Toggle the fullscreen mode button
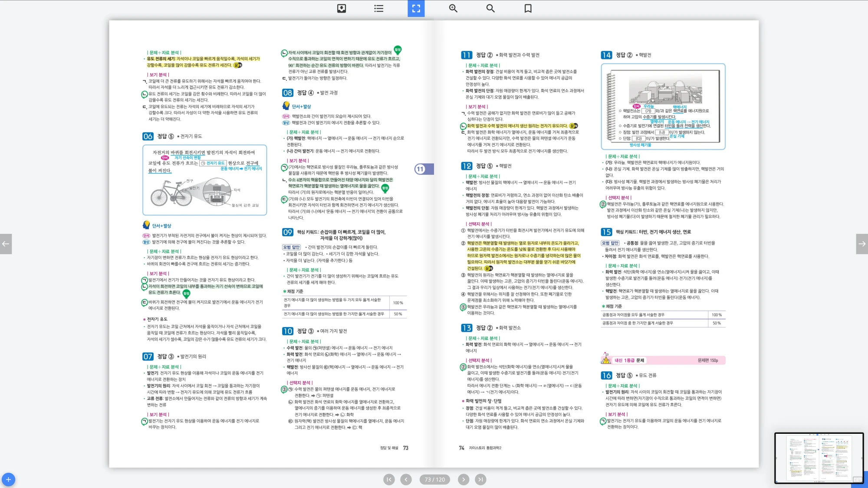This screenshot has width=868, height=488. coord(416,8)
